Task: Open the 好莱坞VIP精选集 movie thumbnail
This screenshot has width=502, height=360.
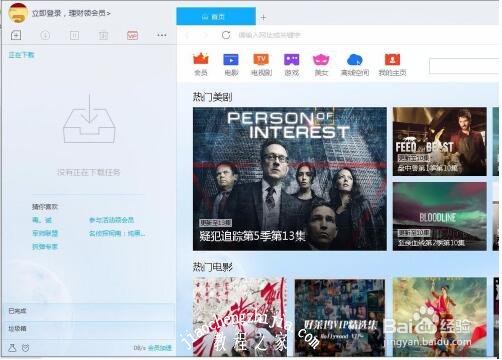Action: click(339, 318)
